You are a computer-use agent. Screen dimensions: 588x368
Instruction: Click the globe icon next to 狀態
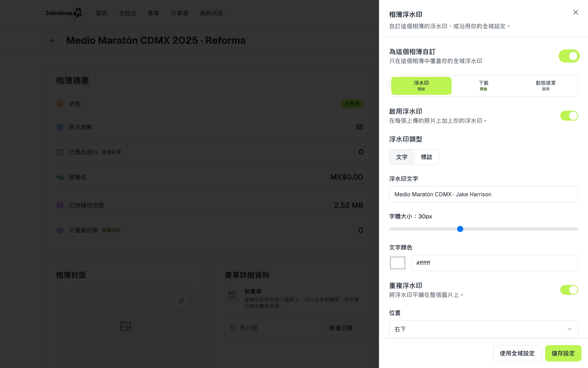[x=60, y=104]
